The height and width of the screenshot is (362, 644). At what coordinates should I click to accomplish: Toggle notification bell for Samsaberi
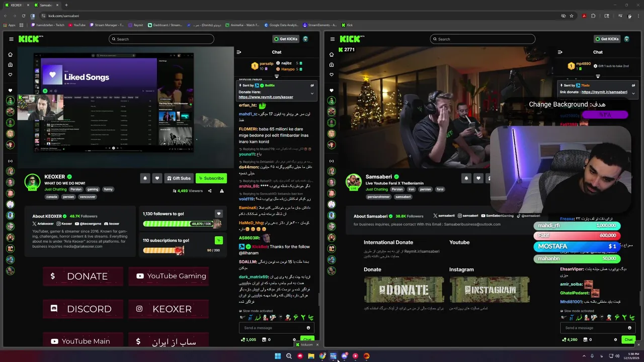point(466,178)
